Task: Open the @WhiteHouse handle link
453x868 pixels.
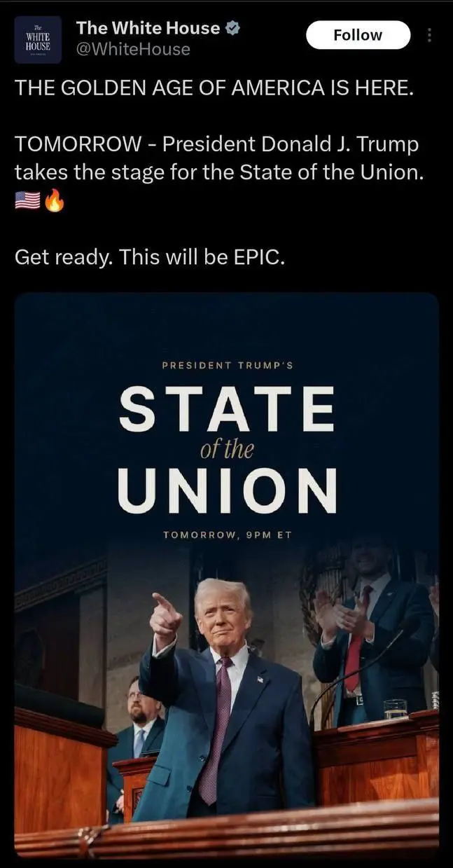Action: (133, 49)
